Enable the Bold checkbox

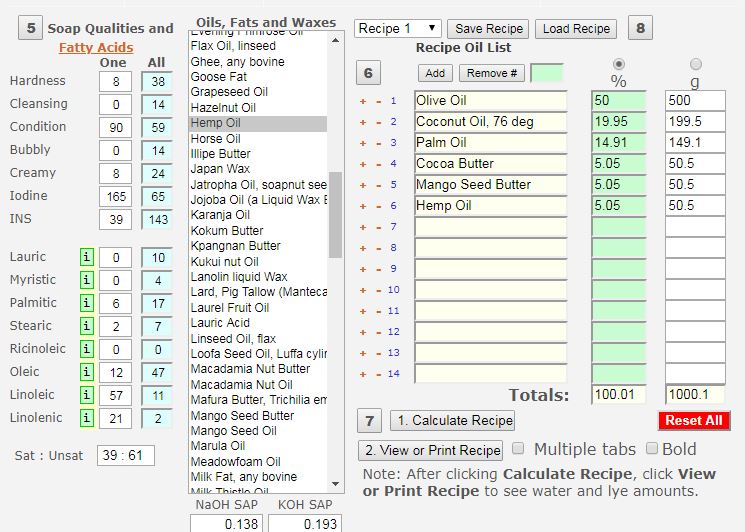coord(652,449)
